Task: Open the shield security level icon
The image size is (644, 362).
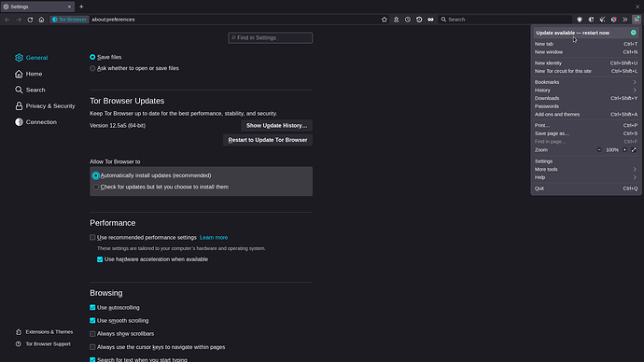Action: pyautogui.click(x=580, y=20)
